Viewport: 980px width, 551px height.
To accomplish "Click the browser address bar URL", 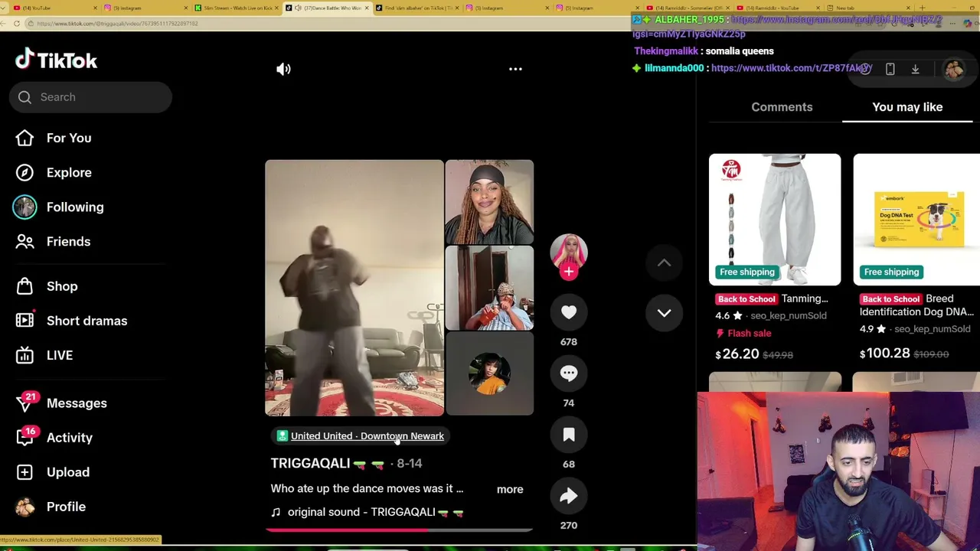I will (x=117, y=24).
